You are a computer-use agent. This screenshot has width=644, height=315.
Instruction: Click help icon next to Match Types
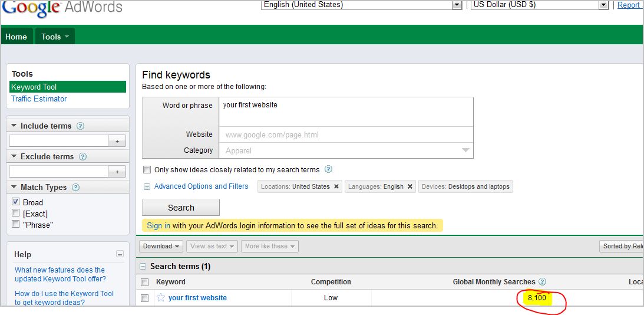click(x=75, y=187)
